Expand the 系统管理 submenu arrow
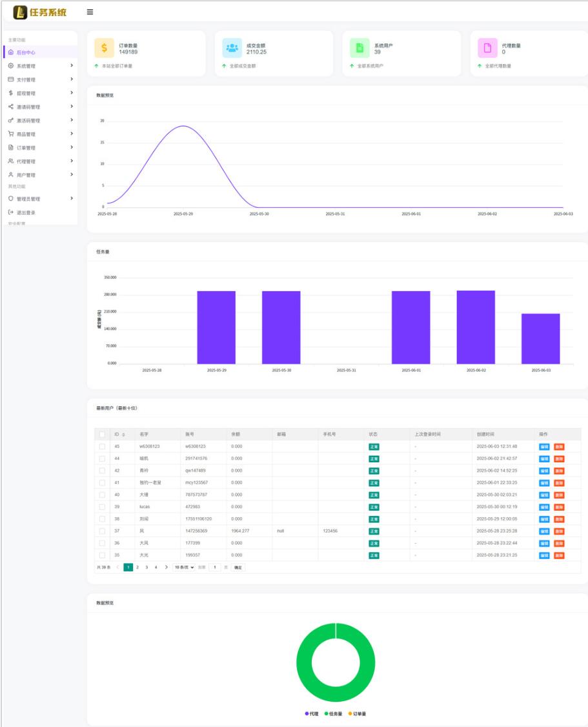Screen dimensions: 588x727 coord(72,66)
